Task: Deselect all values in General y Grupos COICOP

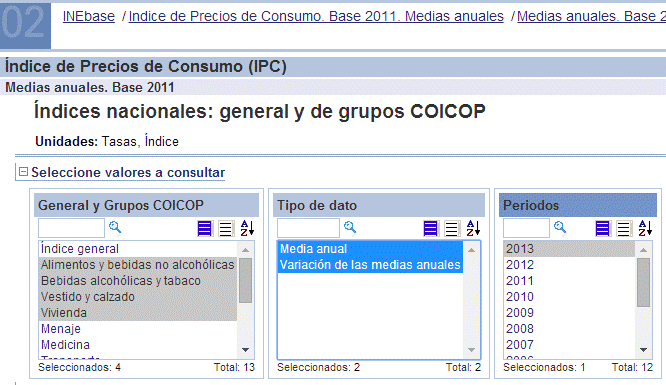Action: click(226, 229)
